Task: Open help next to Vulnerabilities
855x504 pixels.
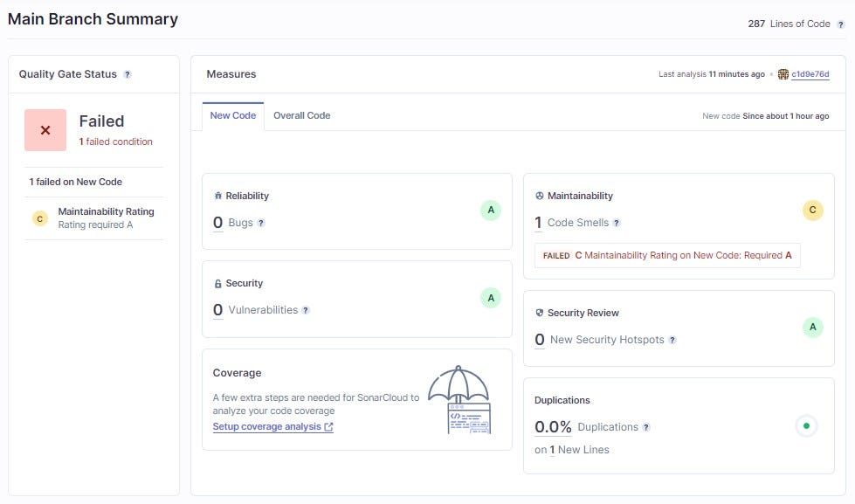Action: tap(307, 310)
